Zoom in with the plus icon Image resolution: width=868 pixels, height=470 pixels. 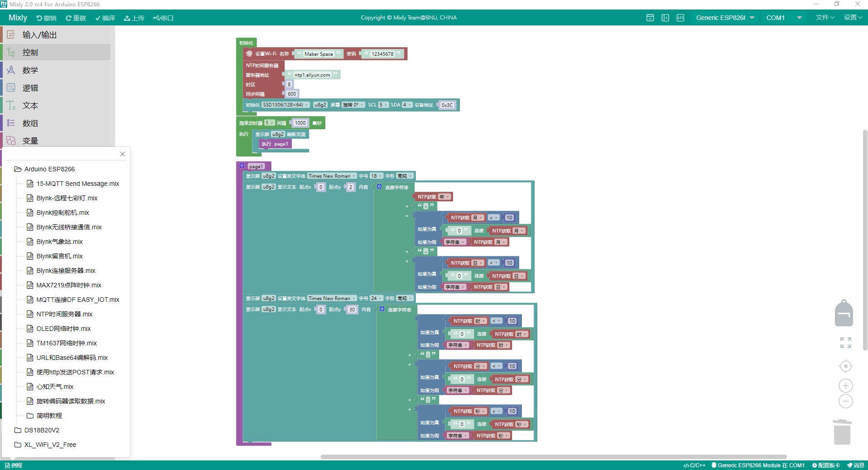846,386
